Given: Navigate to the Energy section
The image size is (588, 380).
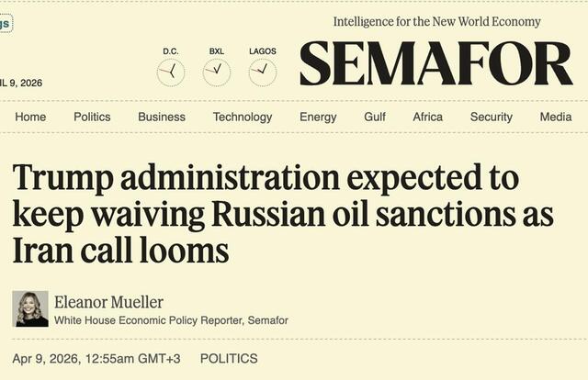Looking at the screenshot, I should pyautogui.click(x=318, y=117).
